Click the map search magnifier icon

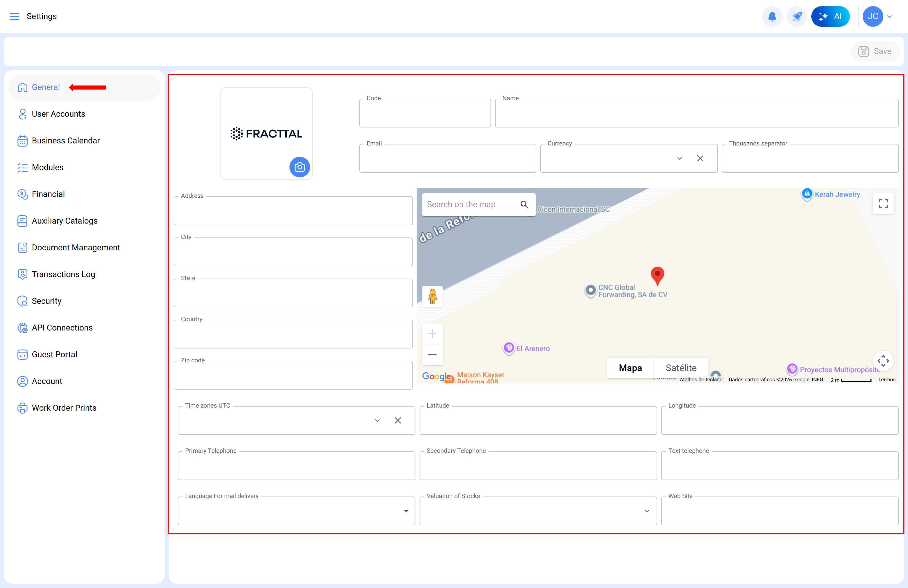[x=524, y=205]
